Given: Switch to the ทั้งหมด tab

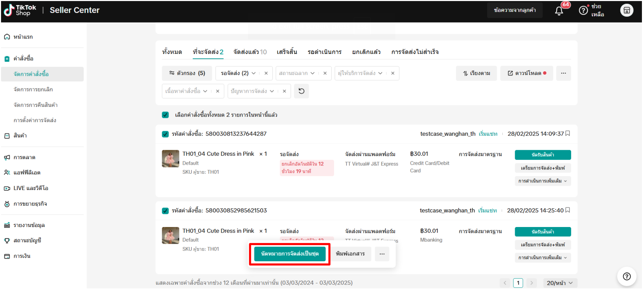Looking at the screenshot, I should [x=172, y=52].
